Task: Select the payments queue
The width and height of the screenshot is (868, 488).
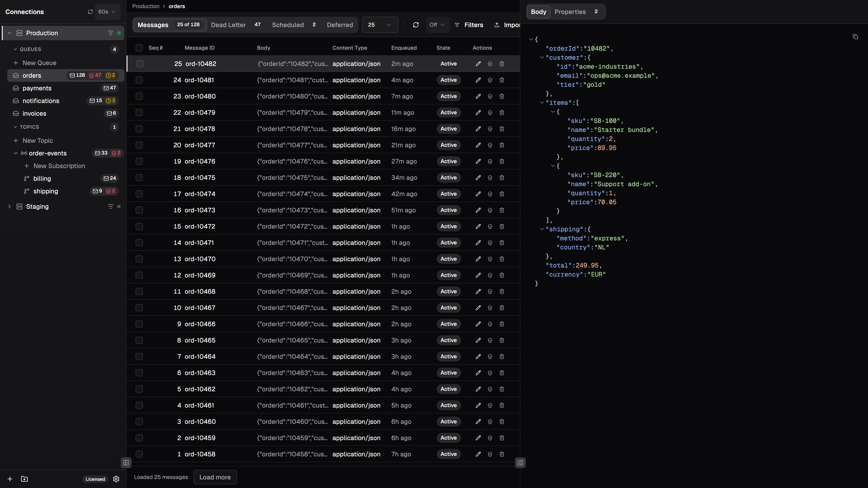Action: tap(66, 88)
